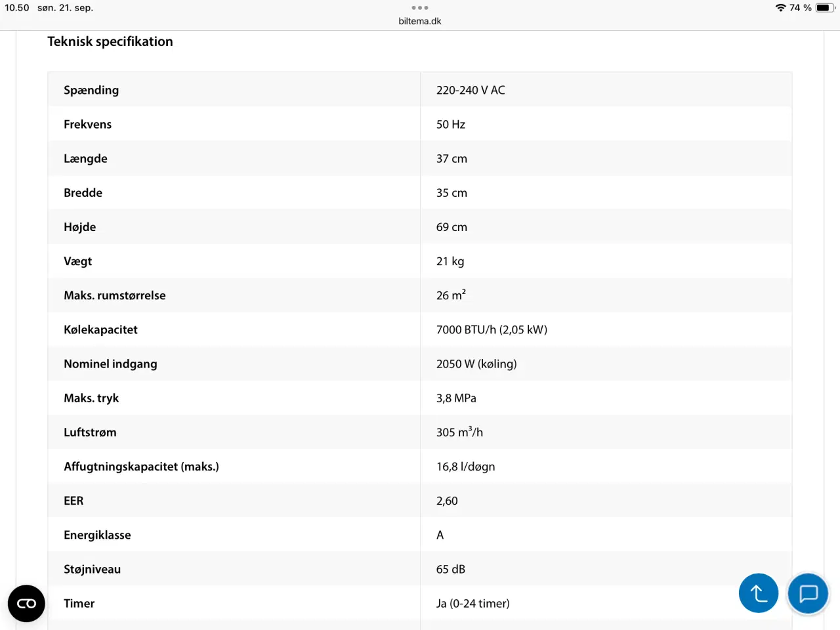Click the 7000 BTU/h (2,05 kW) value
The height and width of the screenshot is (630, 840).
(x=492, y=329)
